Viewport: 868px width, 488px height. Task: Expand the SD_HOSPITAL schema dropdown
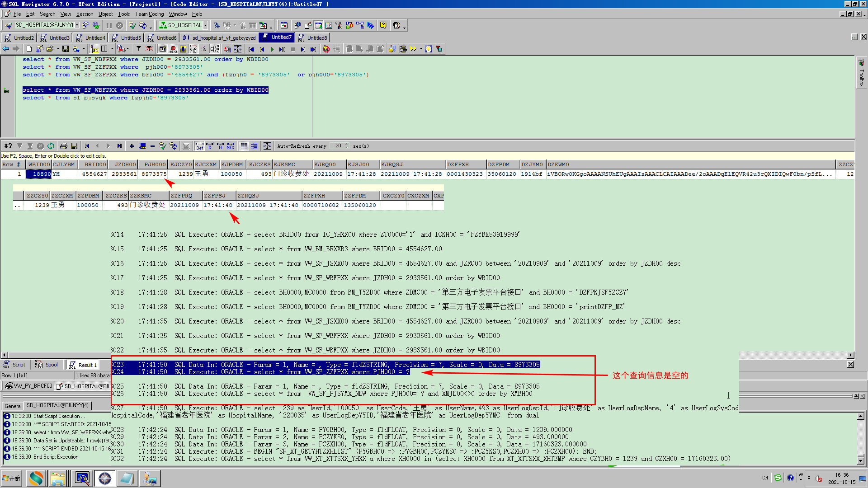point(205,25)
